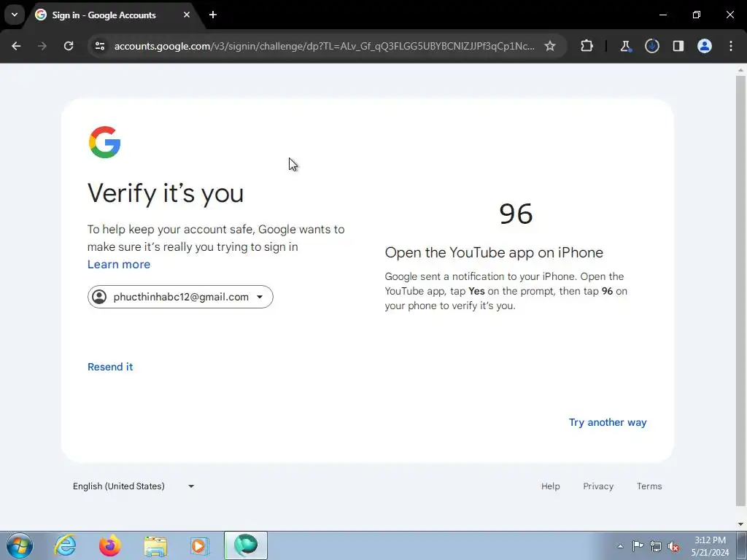
Task: Choose Try another way
Action: (x=608, y=422)
